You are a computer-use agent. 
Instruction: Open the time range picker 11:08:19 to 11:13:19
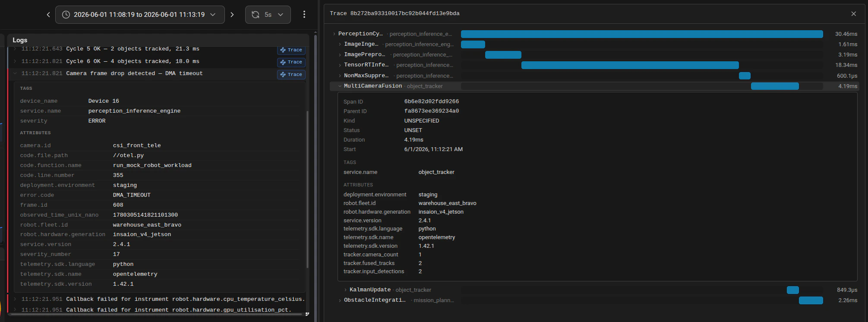(x=140, y=15)
